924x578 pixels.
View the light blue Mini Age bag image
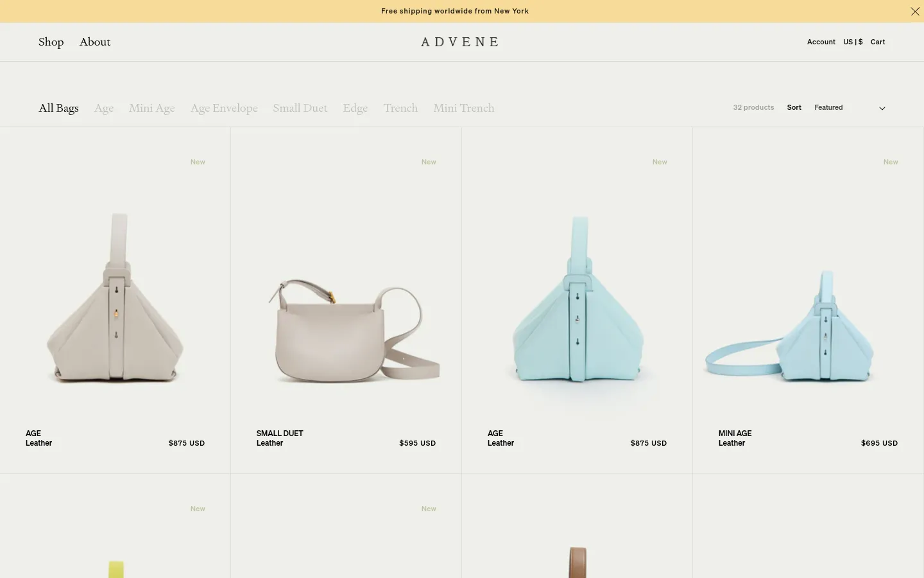pos(789,326)
